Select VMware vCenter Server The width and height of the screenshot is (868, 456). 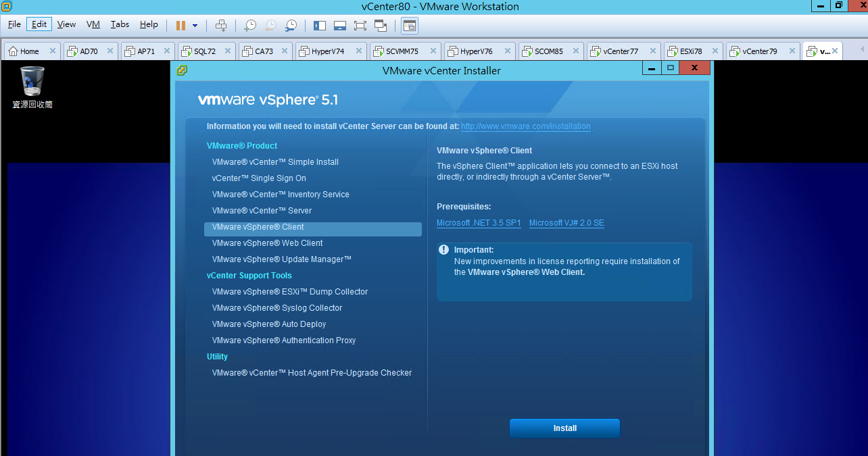click(x=262, y=211)
